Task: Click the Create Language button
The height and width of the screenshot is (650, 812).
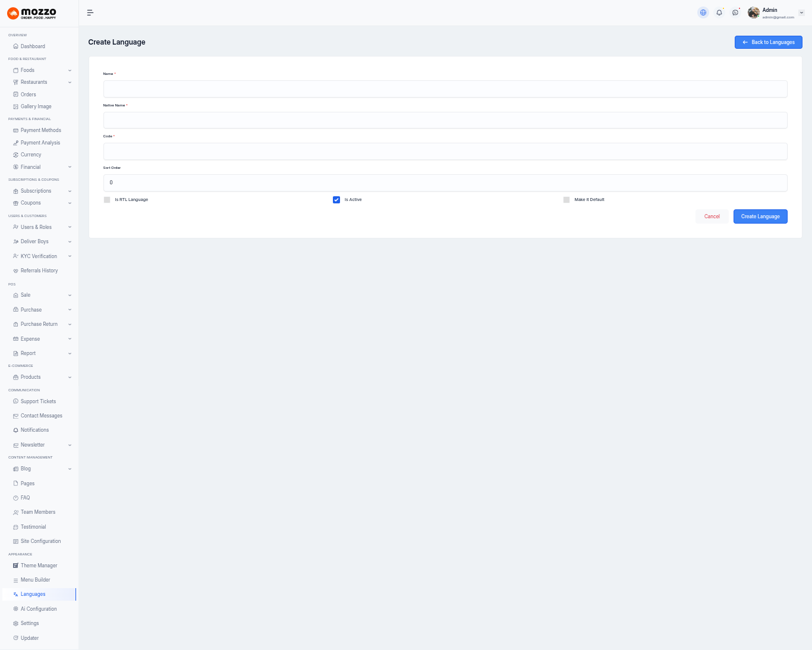Action: pos(760,216)
